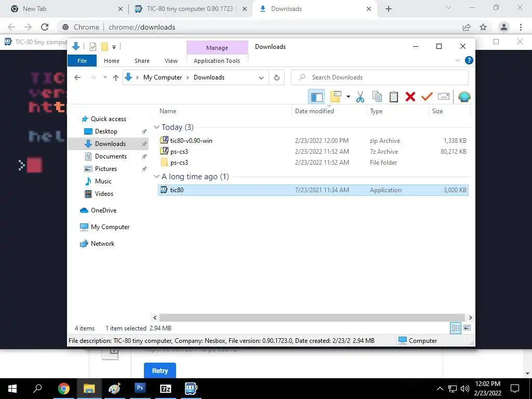
Task: Select the ps-cs3 7z archive file
Action: [313, 151]
